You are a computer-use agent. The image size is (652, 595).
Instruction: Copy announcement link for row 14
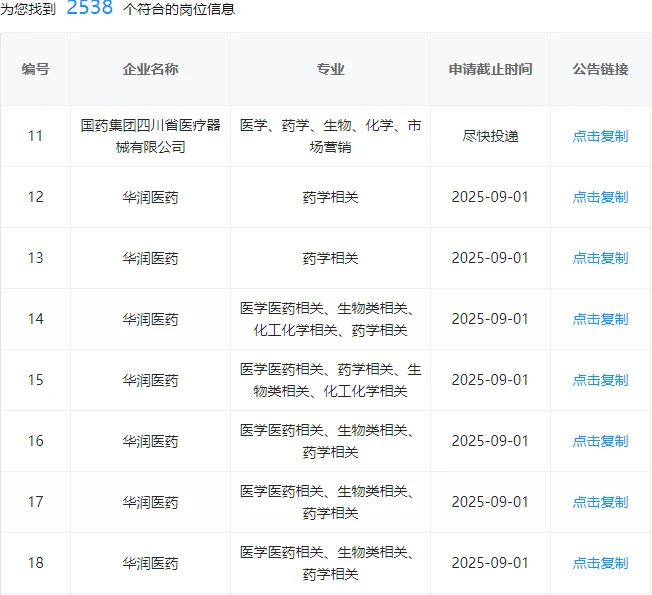tap(600, 319)
